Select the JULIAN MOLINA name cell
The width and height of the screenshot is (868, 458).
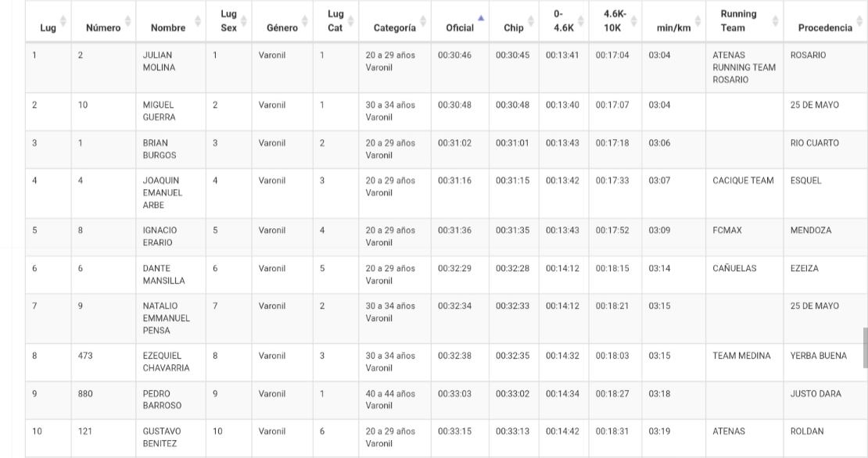pos(157,62)
